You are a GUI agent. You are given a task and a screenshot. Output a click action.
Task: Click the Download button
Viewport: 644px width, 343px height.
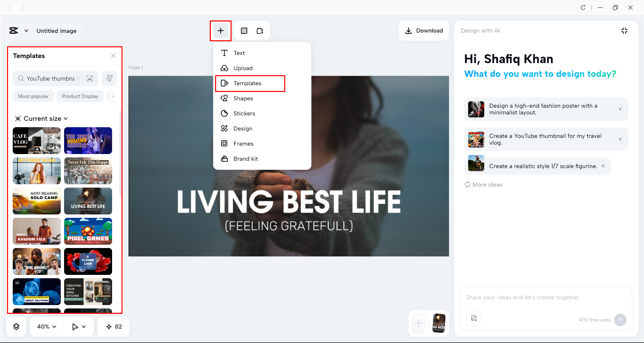(x=424, y=31)
